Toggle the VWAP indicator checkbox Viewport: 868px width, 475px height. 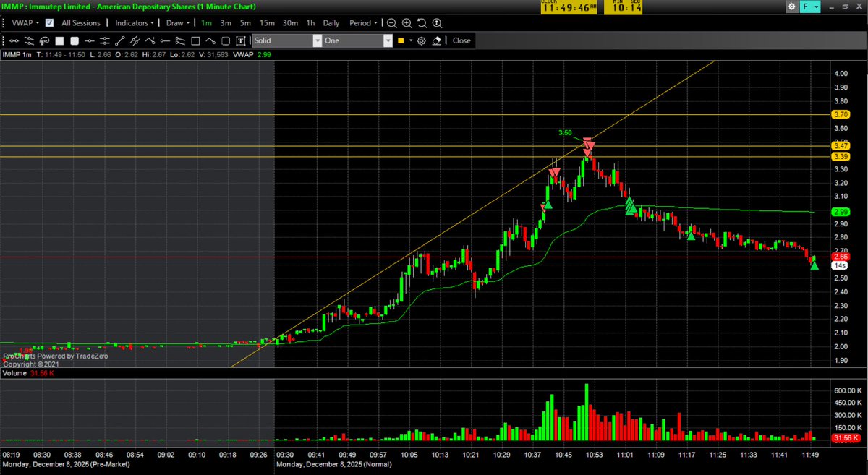[x=49, y=22]
